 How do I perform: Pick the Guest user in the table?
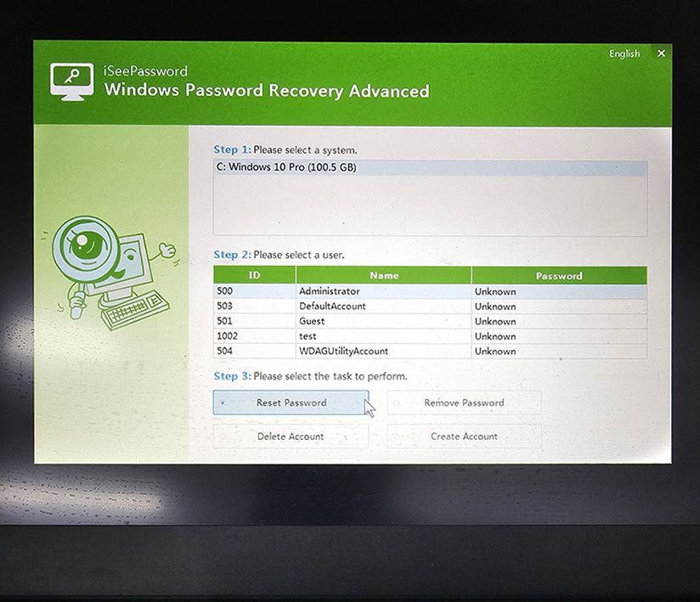pos(431,321)
